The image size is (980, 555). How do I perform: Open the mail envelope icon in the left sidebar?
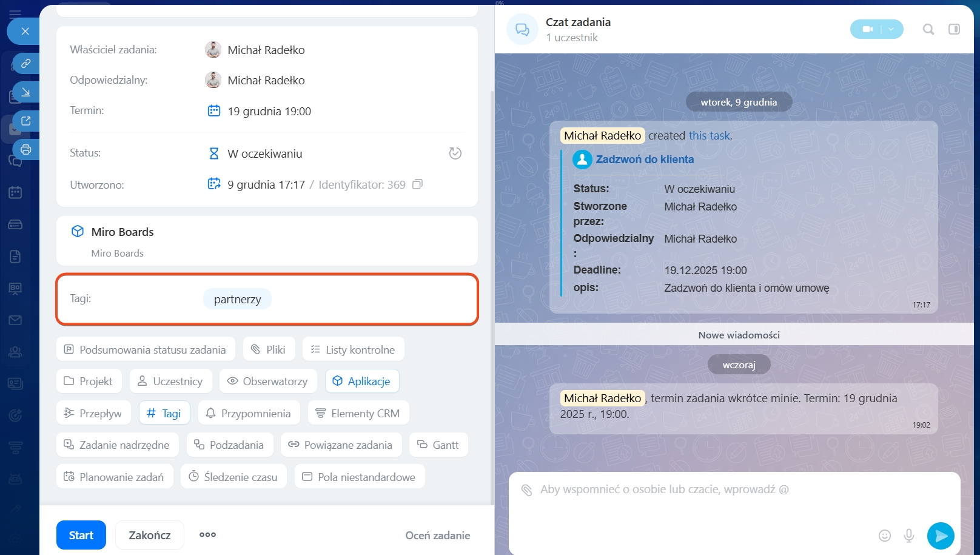tap(15, 320)
